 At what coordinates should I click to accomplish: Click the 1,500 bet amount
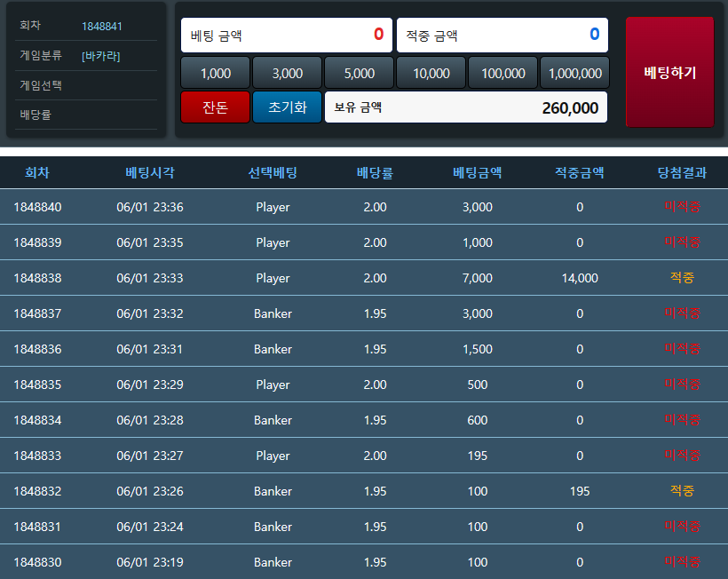pos(478,349)
